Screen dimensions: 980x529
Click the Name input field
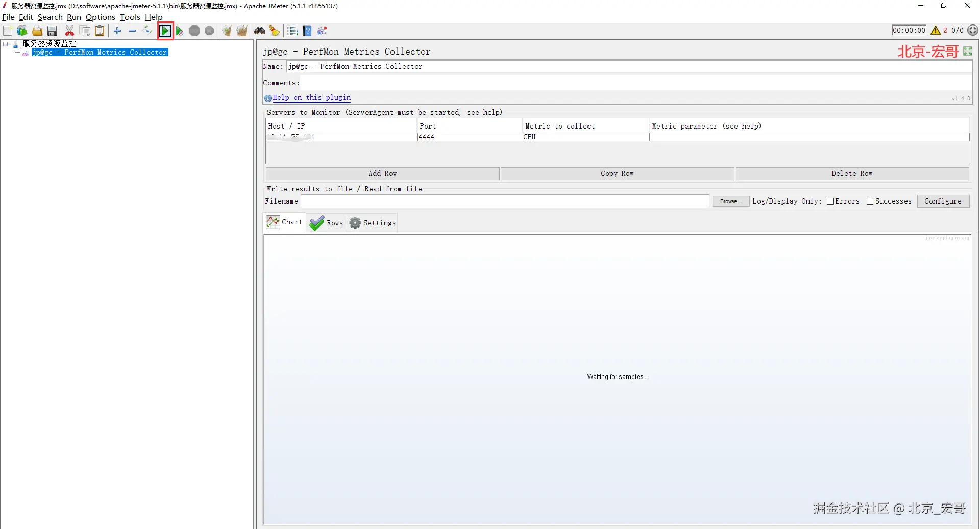point(629,67)
